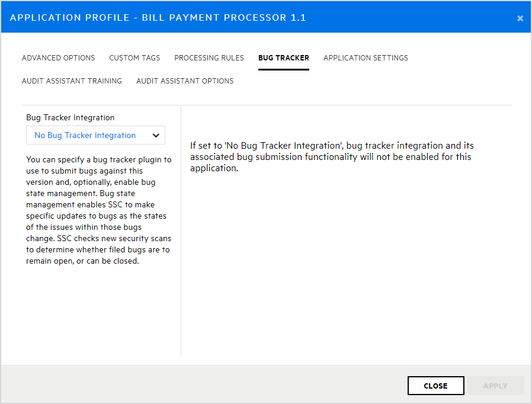Click the Apply button

[495, 386]
